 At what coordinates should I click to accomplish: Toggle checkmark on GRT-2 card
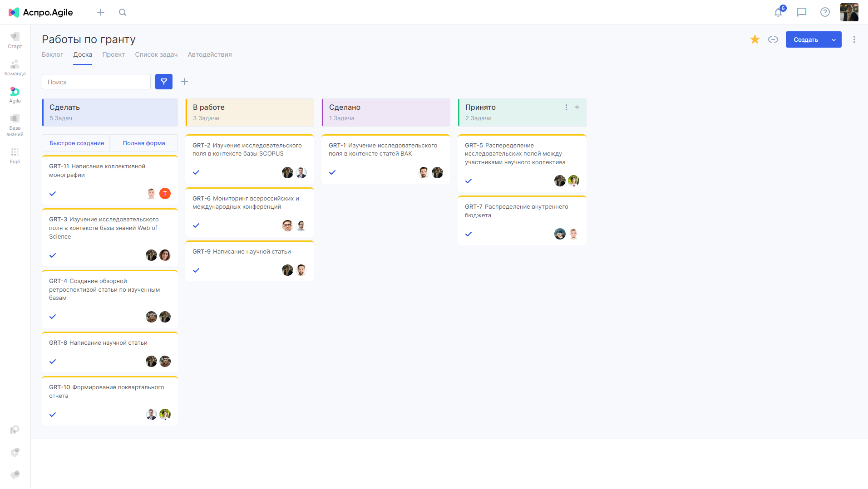click(196, 172)
